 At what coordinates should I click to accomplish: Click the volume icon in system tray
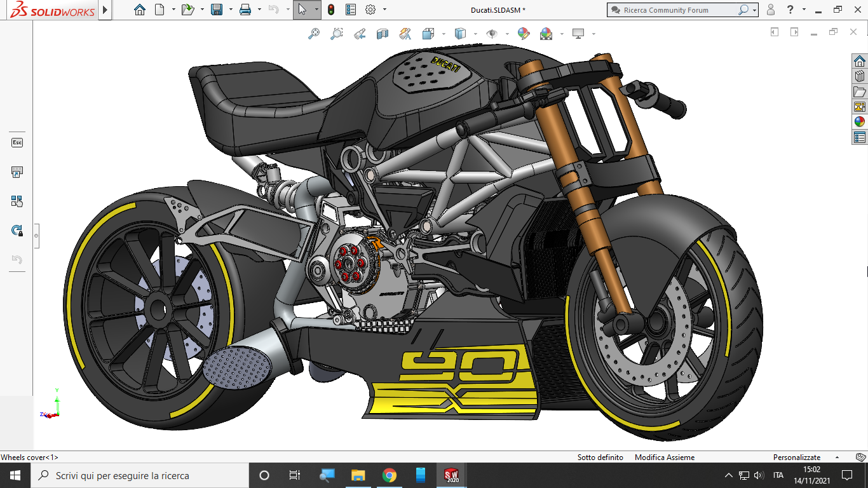[x=759, y=475]
